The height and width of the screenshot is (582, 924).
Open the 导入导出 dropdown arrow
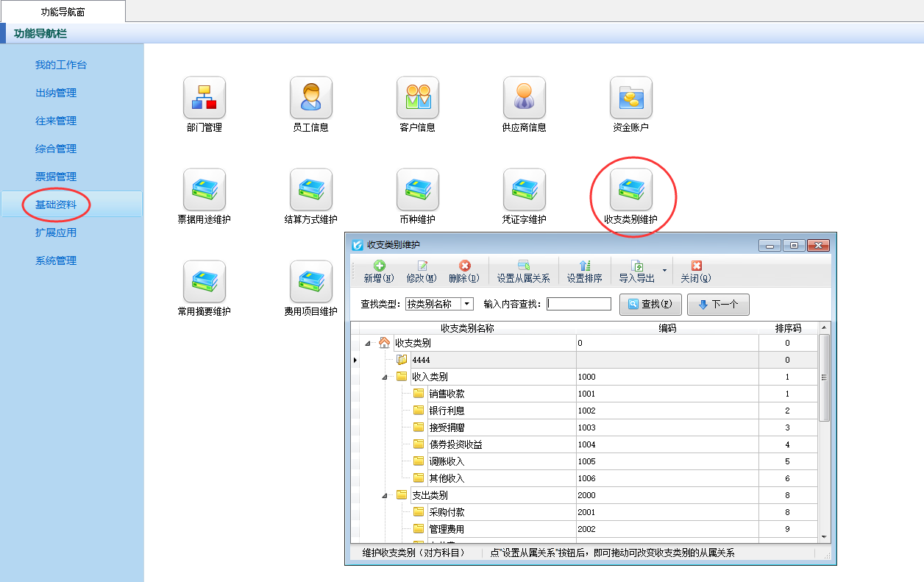click(665, 270)
